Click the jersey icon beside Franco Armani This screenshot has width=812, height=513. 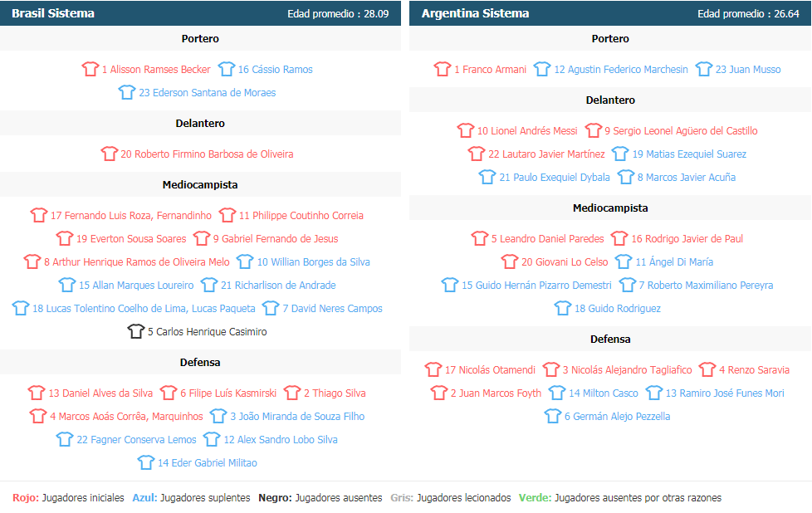pos(443,70)
